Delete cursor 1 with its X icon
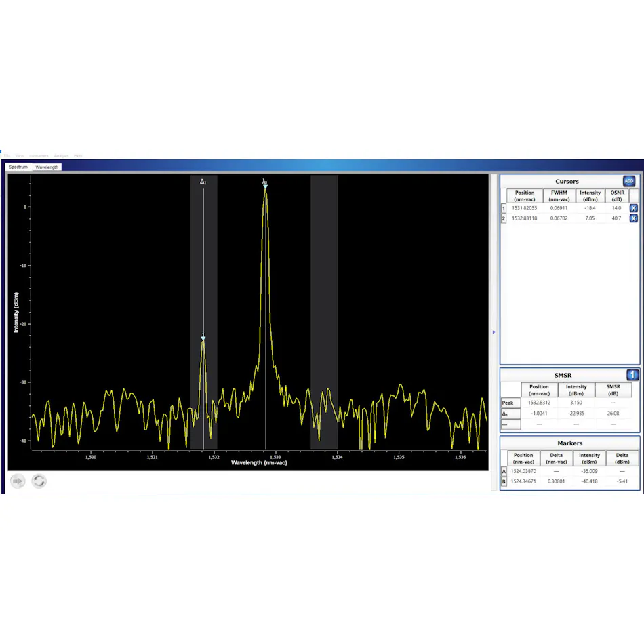This screenshot has width=644, height=644. tap(632, 208)
